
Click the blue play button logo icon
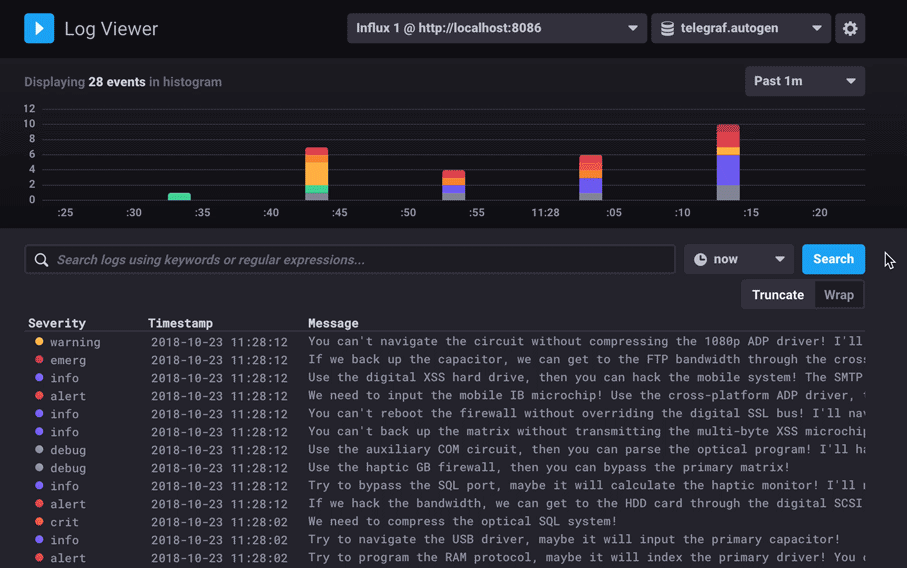point(39,28)
